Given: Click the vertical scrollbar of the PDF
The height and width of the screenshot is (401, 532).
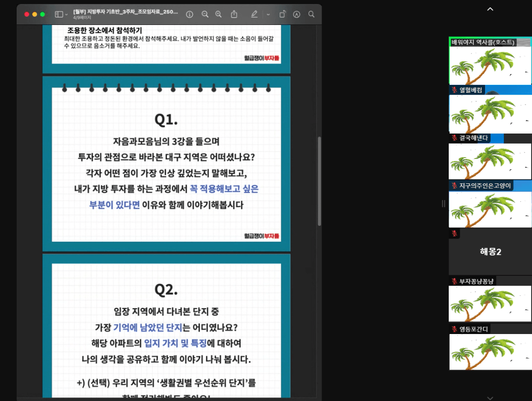Looking at the screenshot, I should pos(319,181).
